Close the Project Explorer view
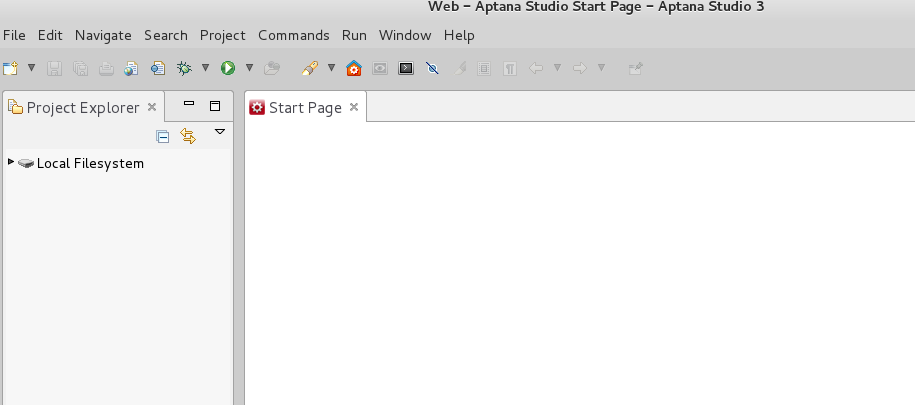Image resolution: width=915 pixels, height=405 pixels. [x=152, y=107]
